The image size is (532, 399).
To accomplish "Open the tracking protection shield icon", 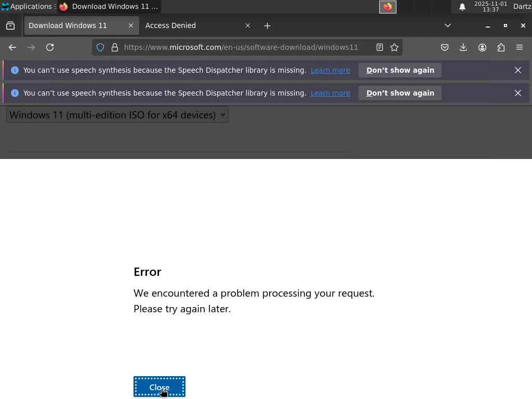I will click(x=100, y=47).
